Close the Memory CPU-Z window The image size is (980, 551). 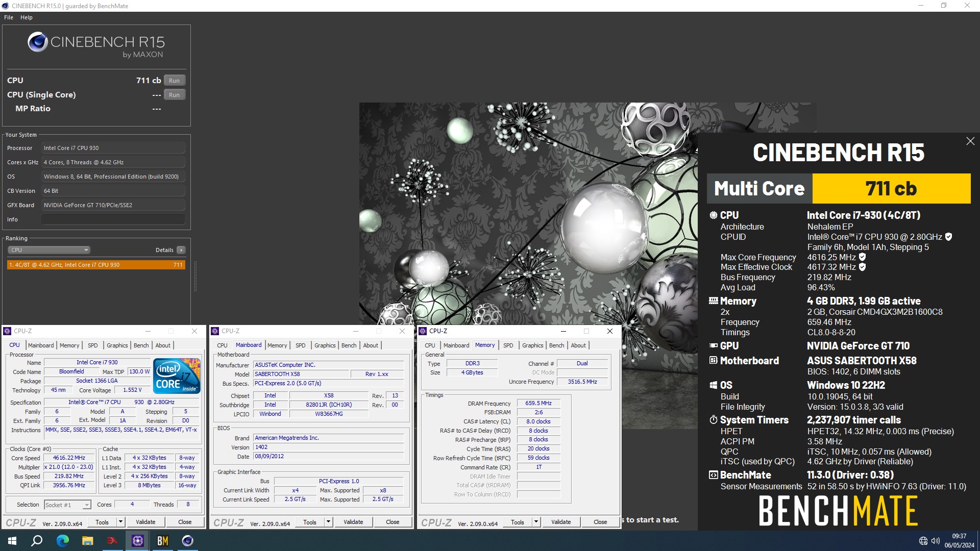pos(609,331)
